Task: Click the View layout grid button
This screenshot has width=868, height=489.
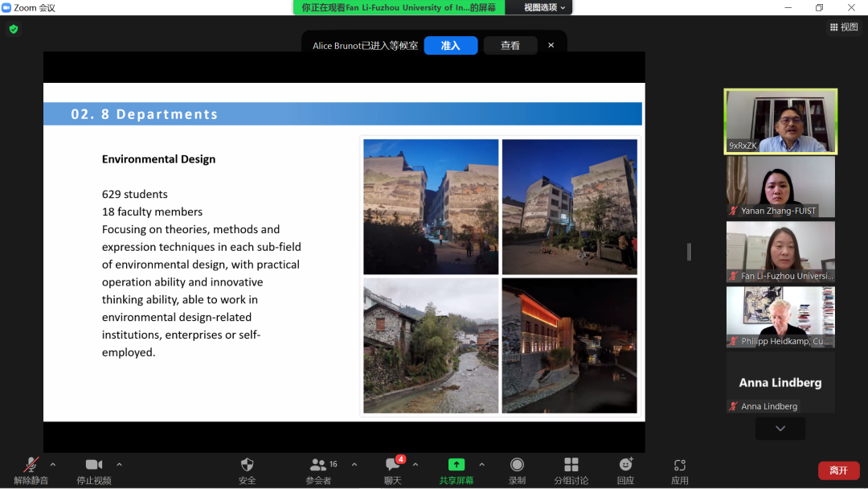Action: tap(844, 27)
